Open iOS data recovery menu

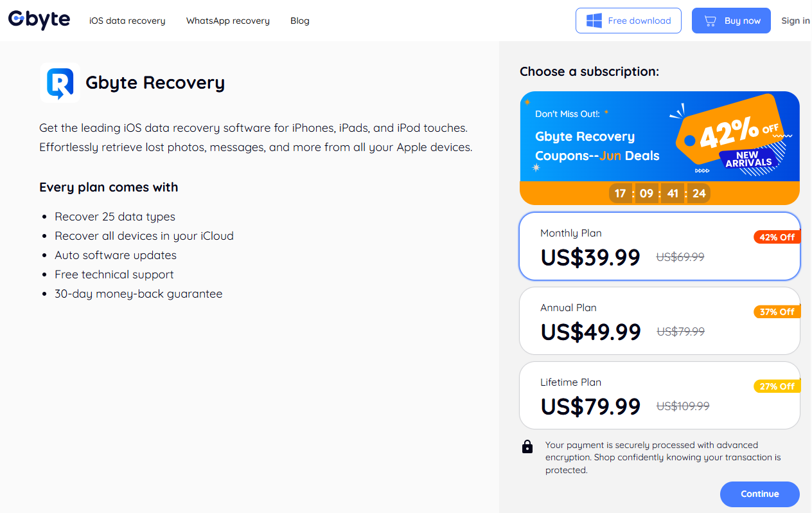tap(127, 21)
